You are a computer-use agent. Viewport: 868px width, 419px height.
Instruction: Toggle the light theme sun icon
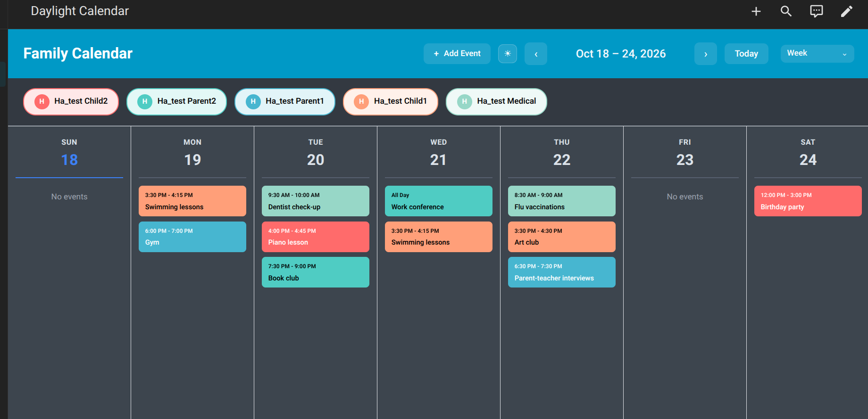tap(508, 54)
